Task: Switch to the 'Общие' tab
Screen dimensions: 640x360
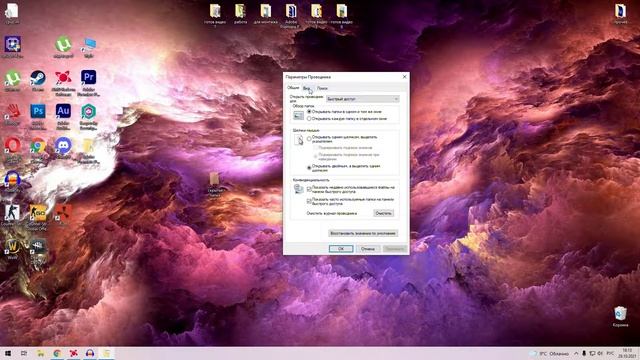Action: [x=293, y=88]
